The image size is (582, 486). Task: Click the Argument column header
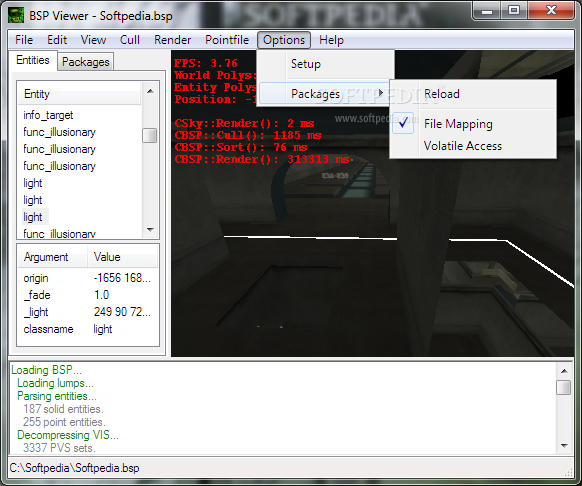(x=53, y=257)
